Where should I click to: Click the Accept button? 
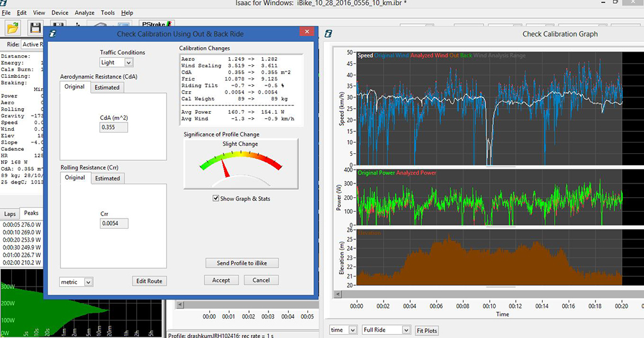point(221,280)
